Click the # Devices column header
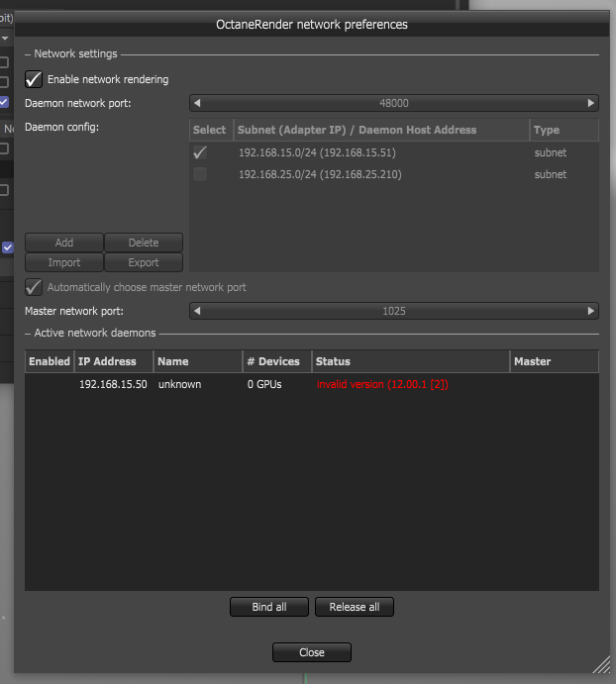This screenshot has width=616, height=684. click(277, 361)
